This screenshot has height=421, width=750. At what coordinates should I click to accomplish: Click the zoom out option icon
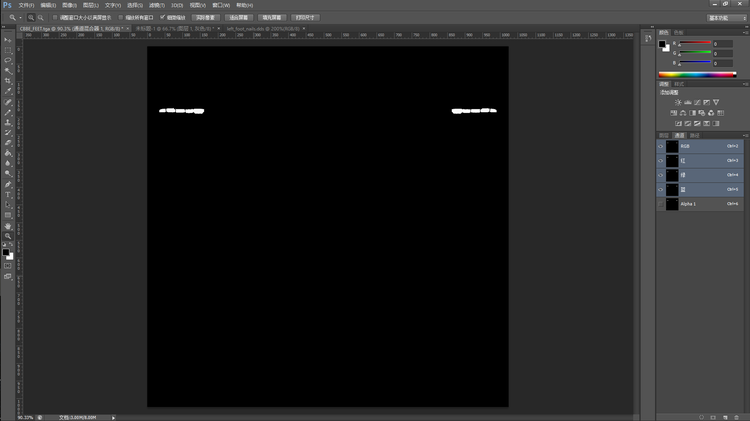tap(41, 18)
